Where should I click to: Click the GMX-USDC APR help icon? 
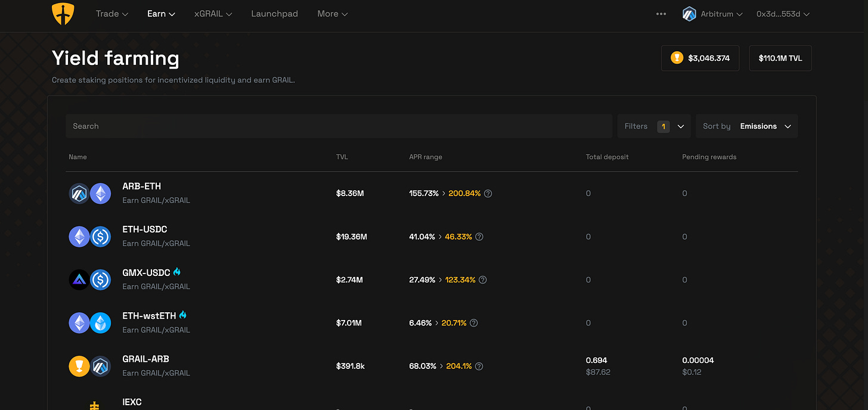coord(483,279)
